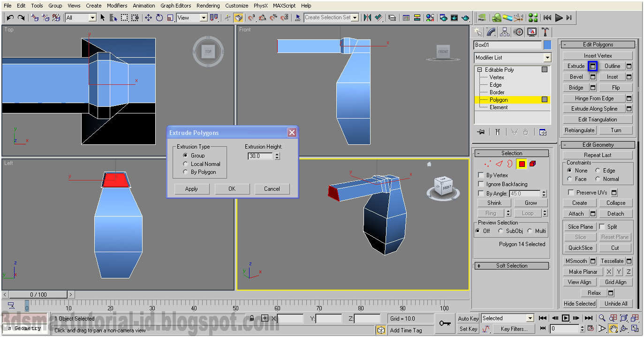644x337 pixels.
Task: Open the Rendering menu
Action: (208, 5)
